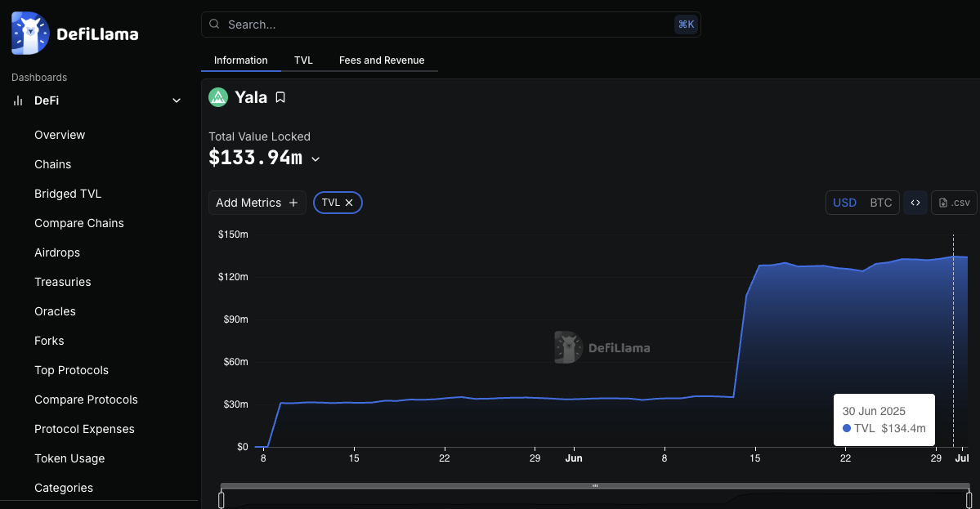Open the Add Metrics dropdown
The height and width of the screenshot is (509, 980).
[257, 203]
